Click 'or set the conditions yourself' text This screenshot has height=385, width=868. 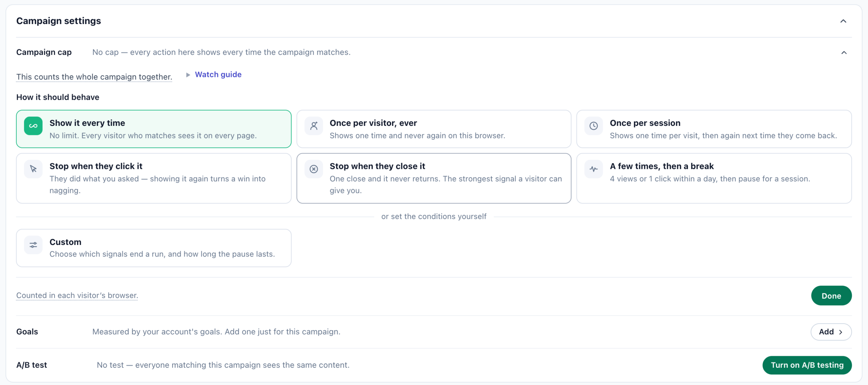click(434, 216)
